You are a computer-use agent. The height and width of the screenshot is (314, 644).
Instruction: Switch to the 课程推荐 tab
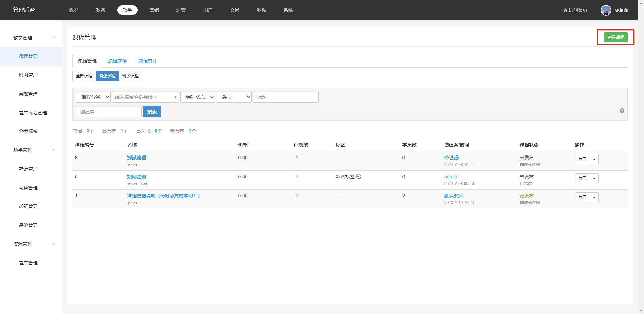[x=117, y=61]
